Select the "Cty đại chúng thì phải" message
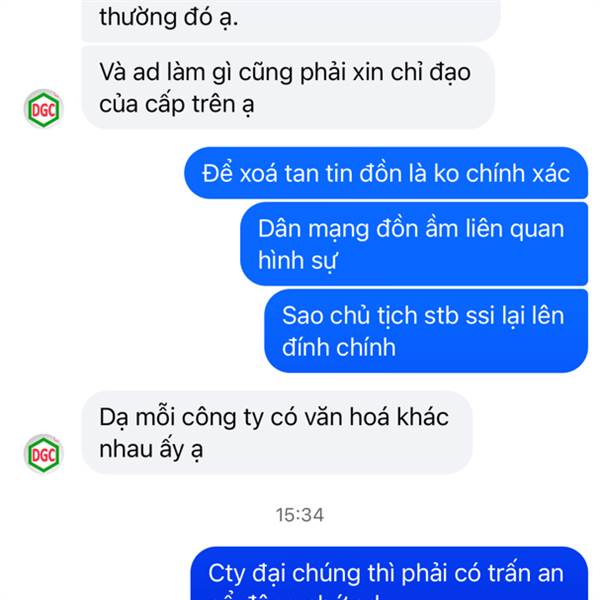 [x=389, y=573]
